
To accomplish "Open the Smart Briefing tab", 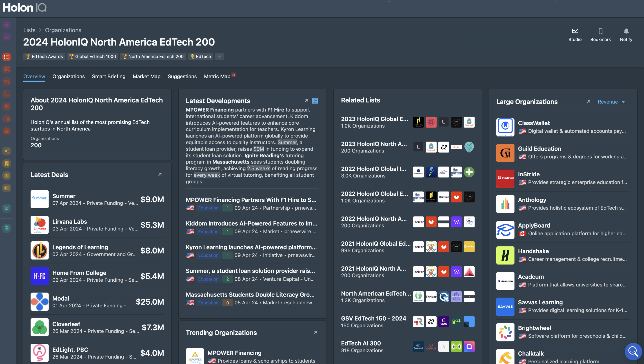I will pos(109,76).
